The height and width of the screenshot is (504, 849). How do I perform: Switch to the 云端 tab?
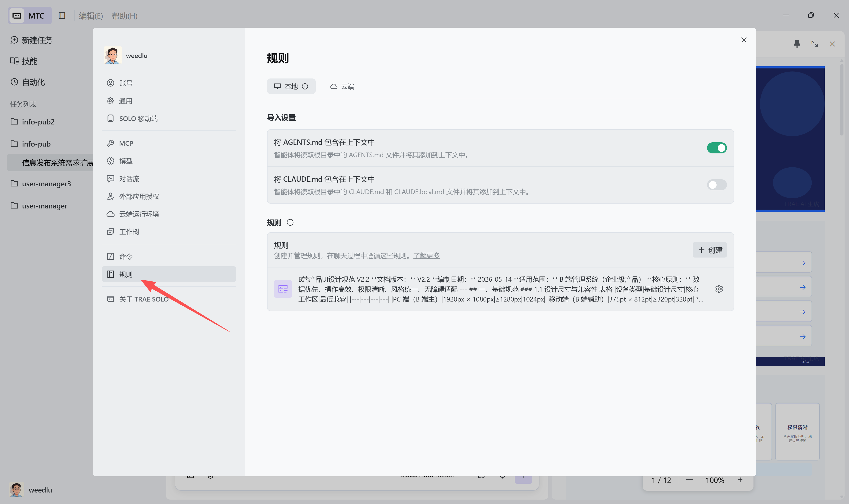point(342,86)
